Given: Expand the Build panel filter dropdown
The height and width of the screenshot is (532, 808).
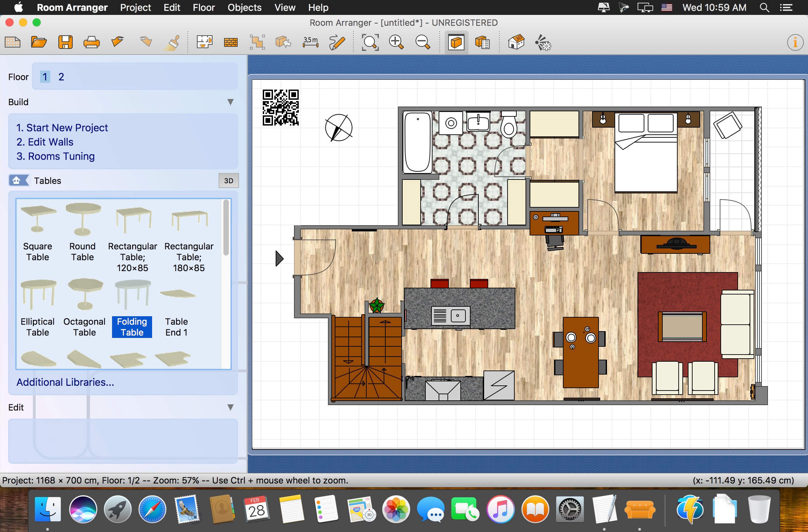Looking at the screenshot, I should (x=231, y=101).
